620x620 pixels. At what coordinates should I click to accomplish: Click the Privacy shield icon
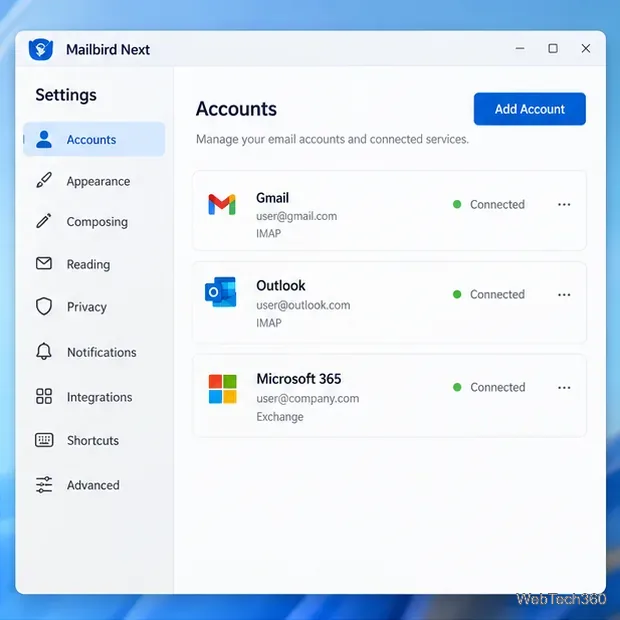point(44,306)
